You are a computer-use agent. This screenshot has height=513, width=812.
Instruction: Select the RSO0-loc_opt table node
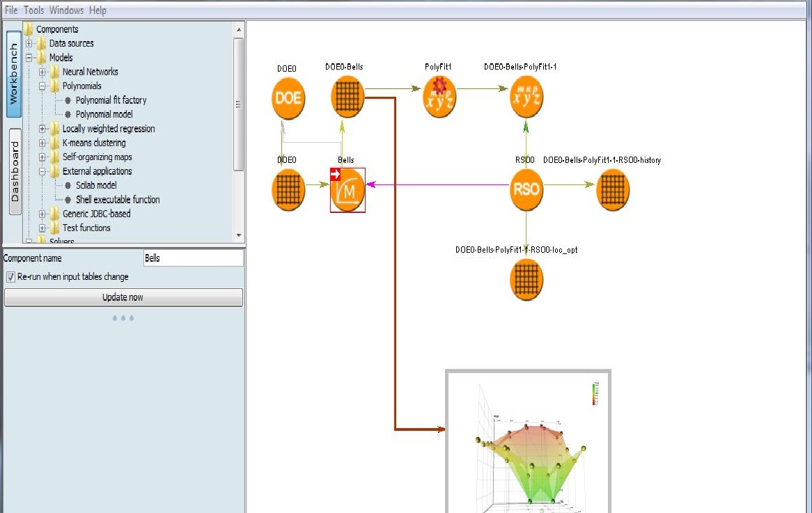[x=526, y=279]
